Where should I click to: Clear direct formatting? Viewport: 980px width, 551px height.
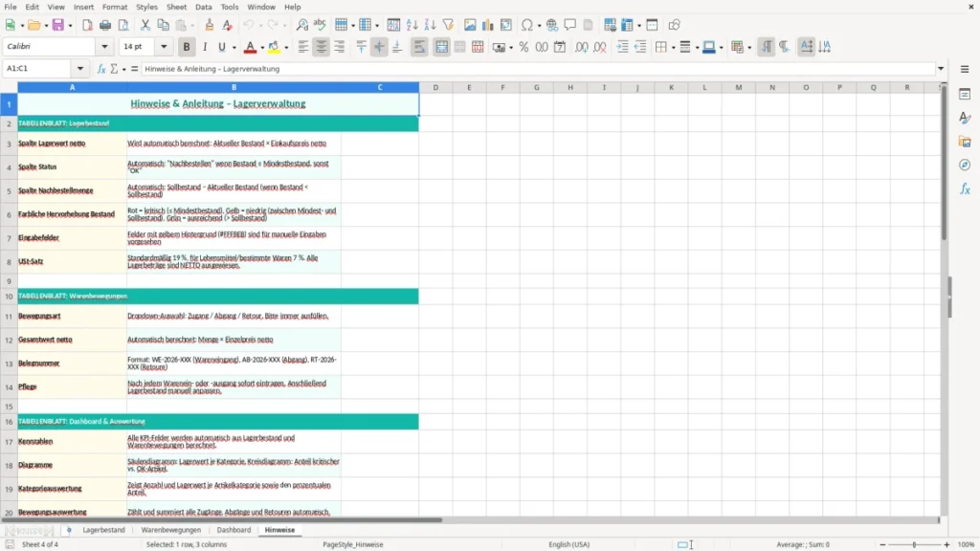tap(228, 25)
